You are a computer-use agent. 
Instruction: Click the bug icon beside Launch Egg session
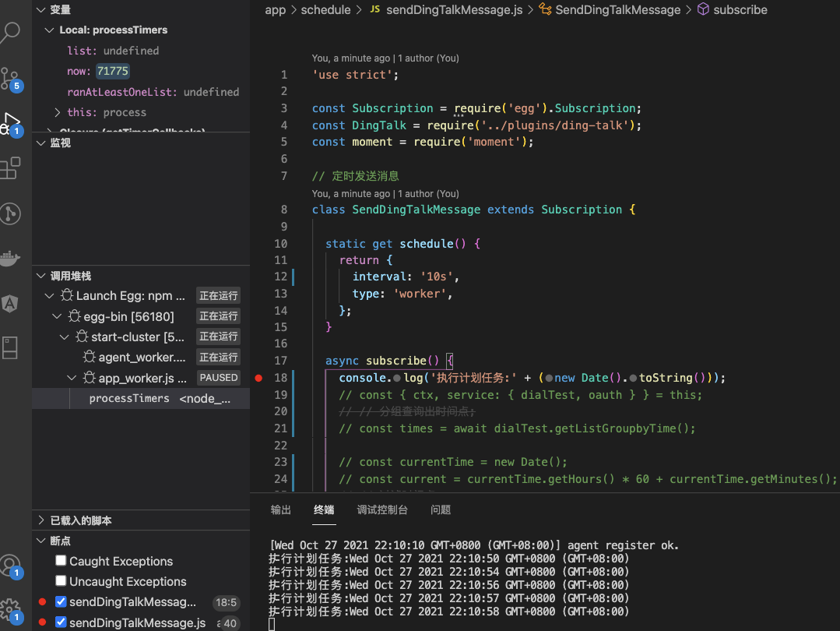click(67, 295)
